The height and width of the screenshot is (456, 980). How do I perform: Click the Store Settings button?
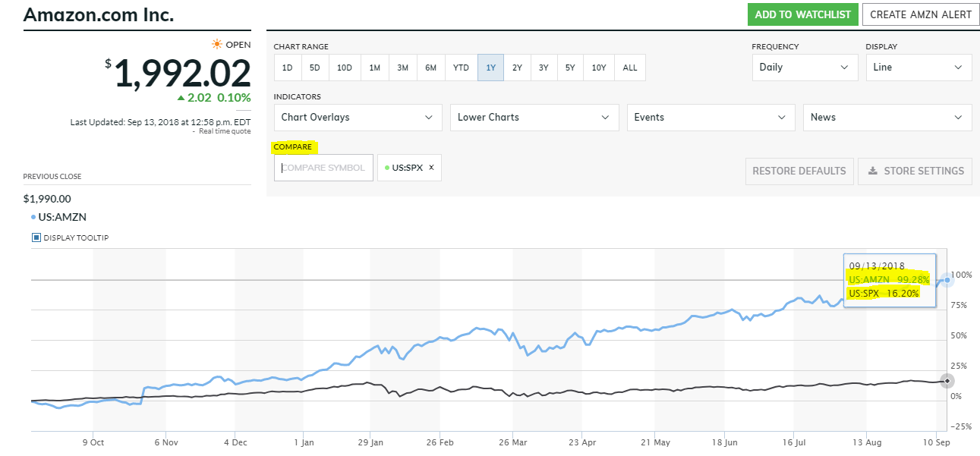[x=915, y=171]
